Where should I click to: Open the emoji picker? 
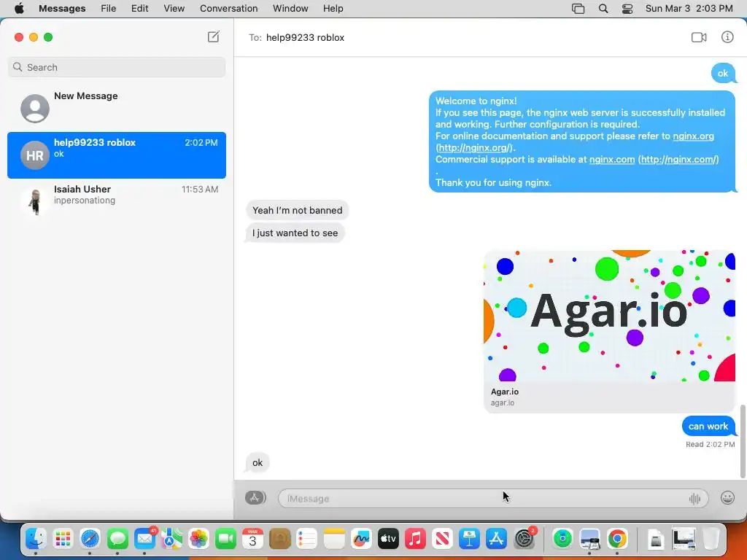pos(727,497)
